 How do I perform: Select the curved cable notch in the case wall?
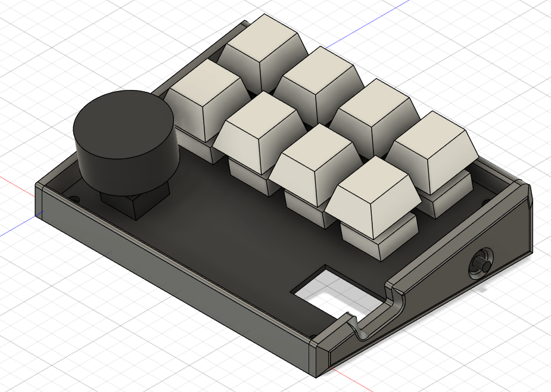pos(378,311)
